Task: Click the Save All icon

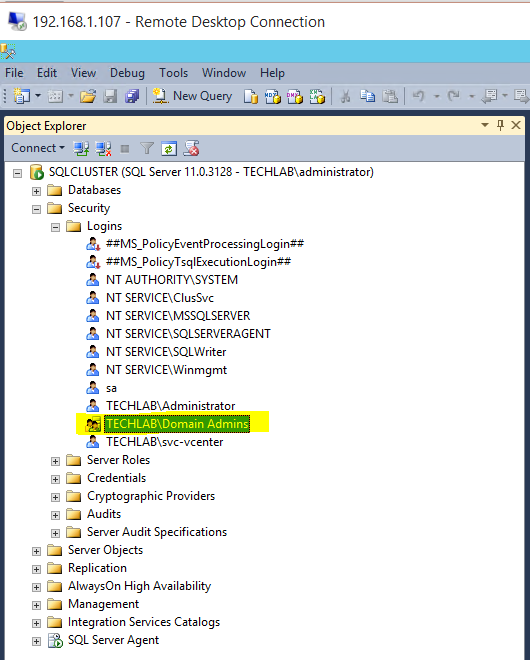Action: coord(132,96)
